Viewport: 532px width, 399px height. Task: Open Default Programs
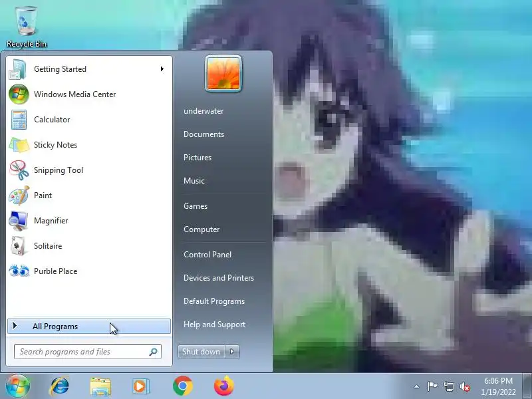point(214,301)
